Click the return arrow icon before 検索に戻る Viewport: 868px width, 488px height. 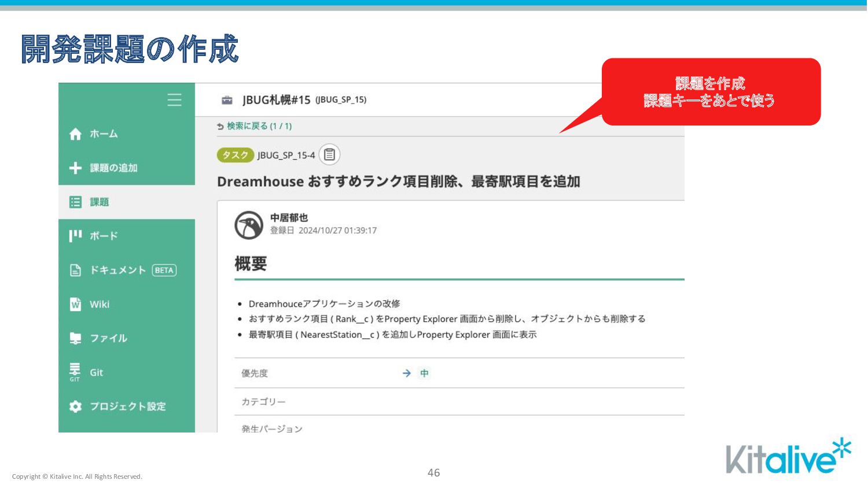(x=220, y=127)
